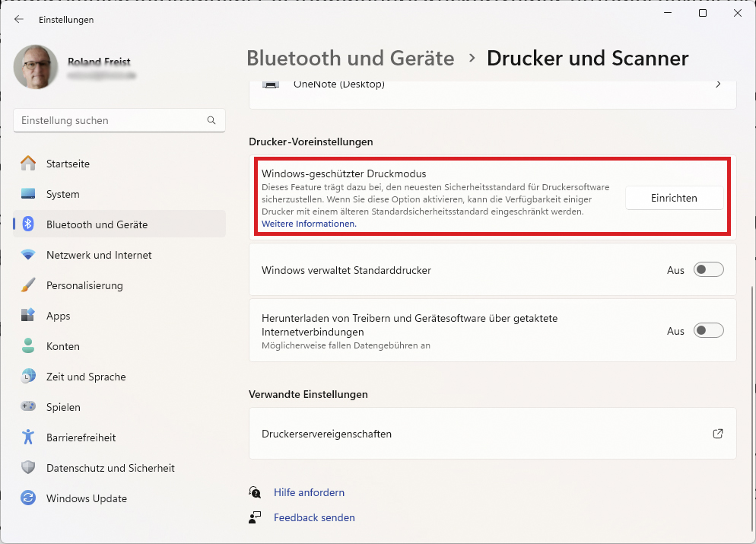Click the Einstellung suchen search field

(x=119, y=120)
